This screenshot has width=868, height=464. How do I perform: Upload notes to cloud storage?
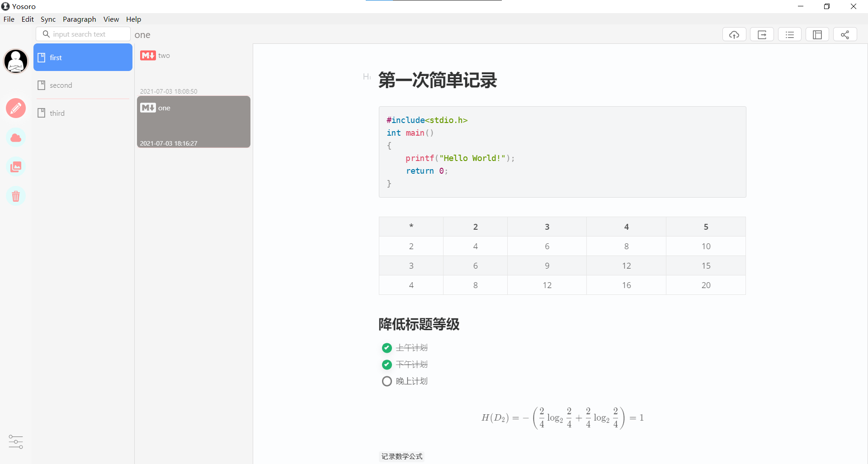[734, 34]
